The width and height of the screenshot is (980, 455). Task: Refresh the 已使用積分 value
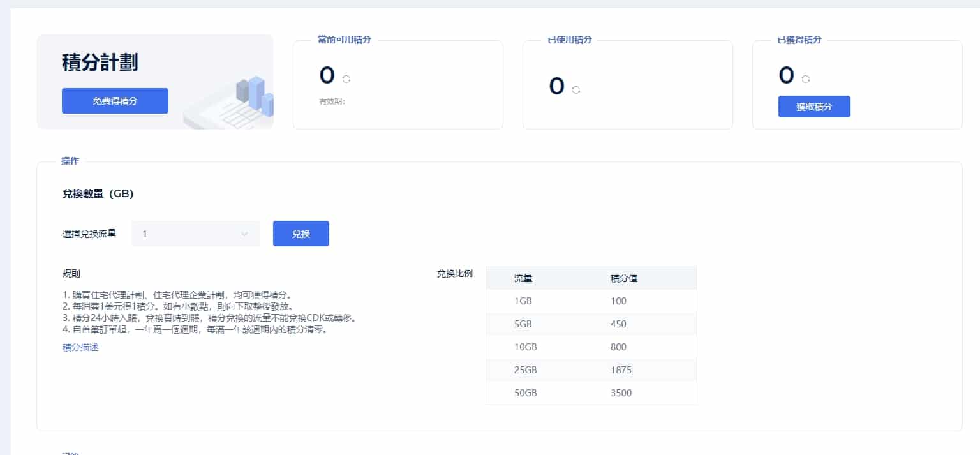pyautogui.click(x=576, y=90)
